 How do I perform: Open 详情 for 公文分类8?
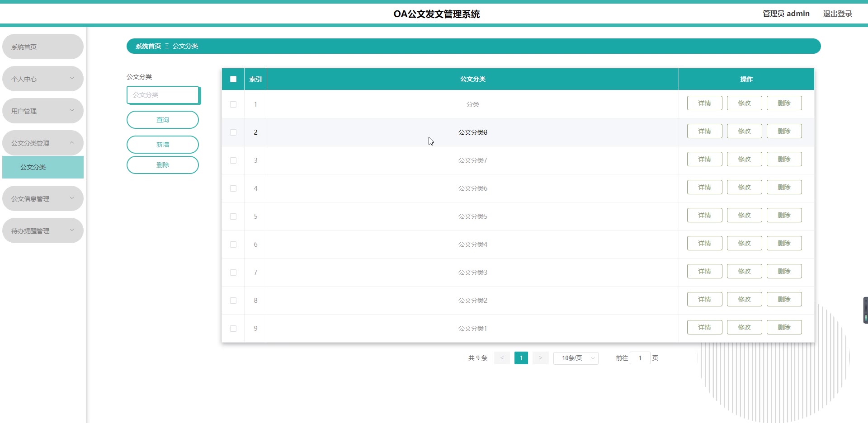click(x=705, y=131)
